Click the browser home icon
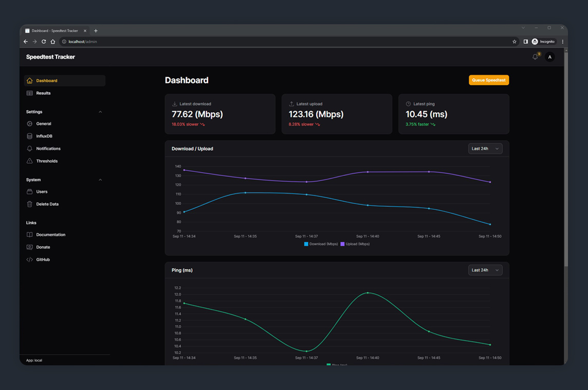 [x=53, y=42]
